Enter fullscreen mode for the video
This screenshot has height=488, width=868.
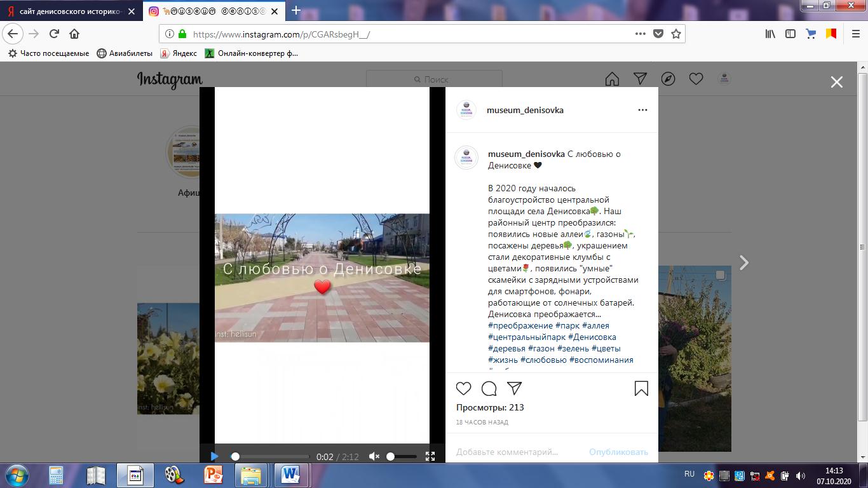430,456
